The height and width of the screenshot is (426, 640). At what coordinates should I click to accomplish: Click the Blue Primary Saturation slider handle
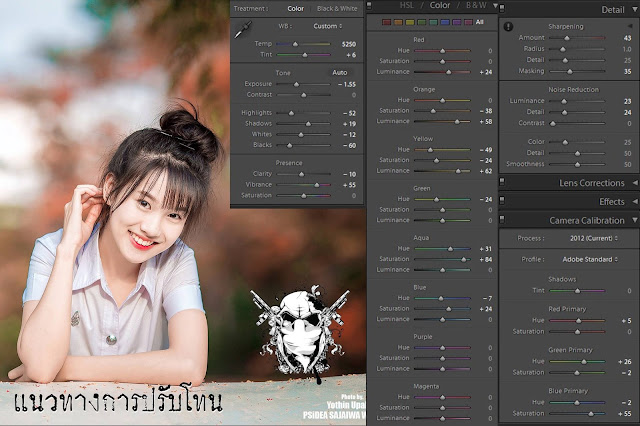[591, 414]
